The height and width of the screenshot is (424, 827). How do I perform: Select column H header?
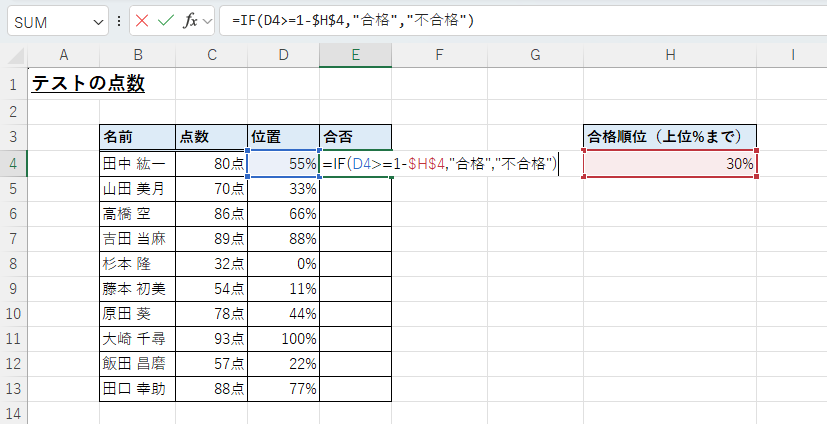(x=670, y=55)
